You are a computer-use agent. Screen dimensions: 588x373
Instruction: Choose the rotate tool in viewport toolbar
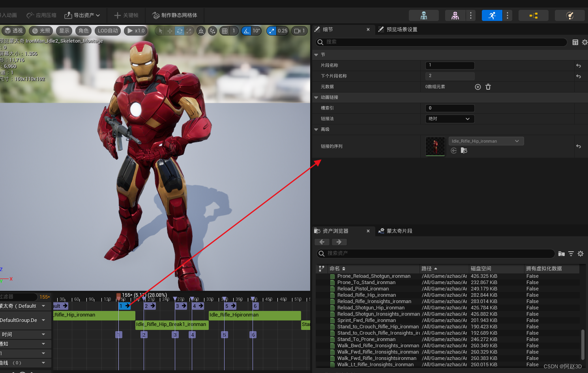point(180,31)
